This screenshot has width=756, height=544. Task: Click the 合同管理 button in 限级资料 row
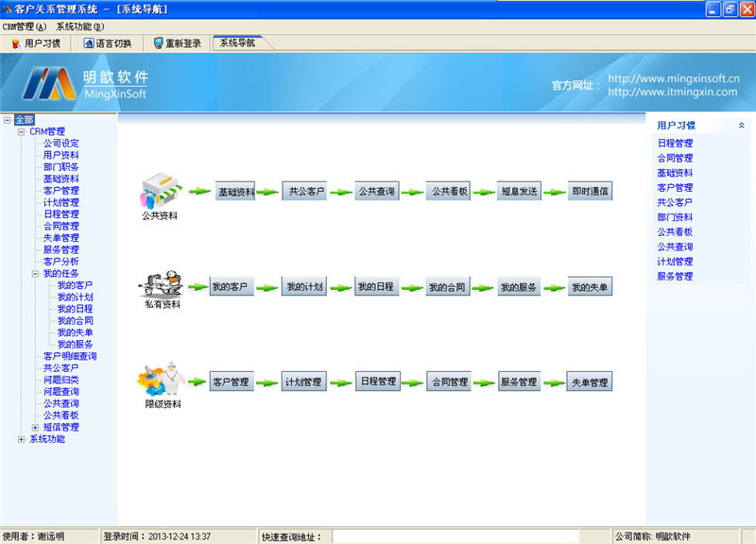(449, 382)
